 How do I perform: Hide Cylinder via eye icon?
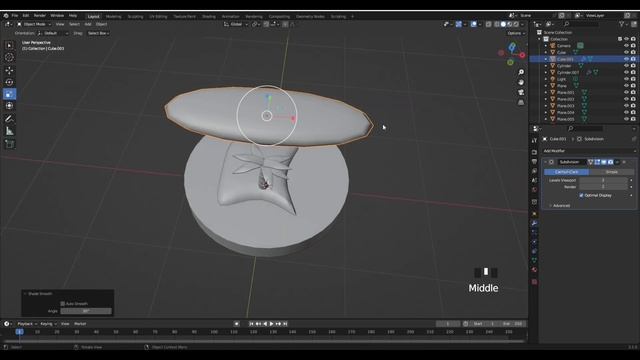pos(627,66)
